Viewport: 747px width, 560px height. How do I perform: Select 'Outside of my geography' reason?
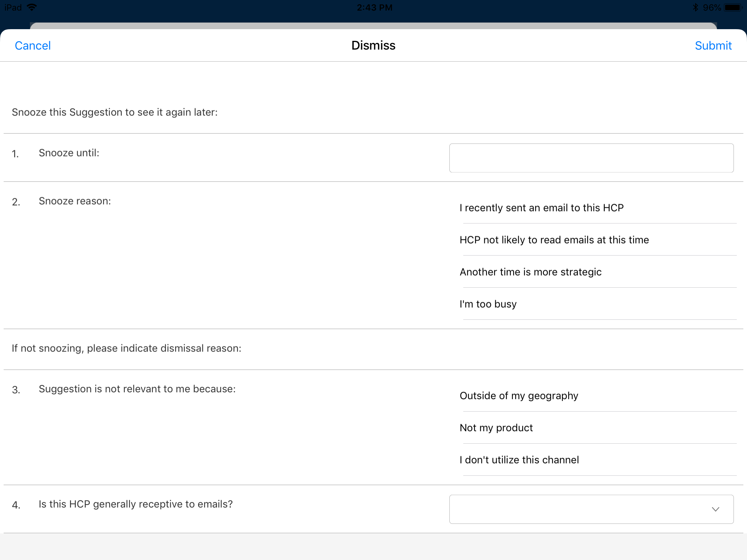[x=519, y=396]
